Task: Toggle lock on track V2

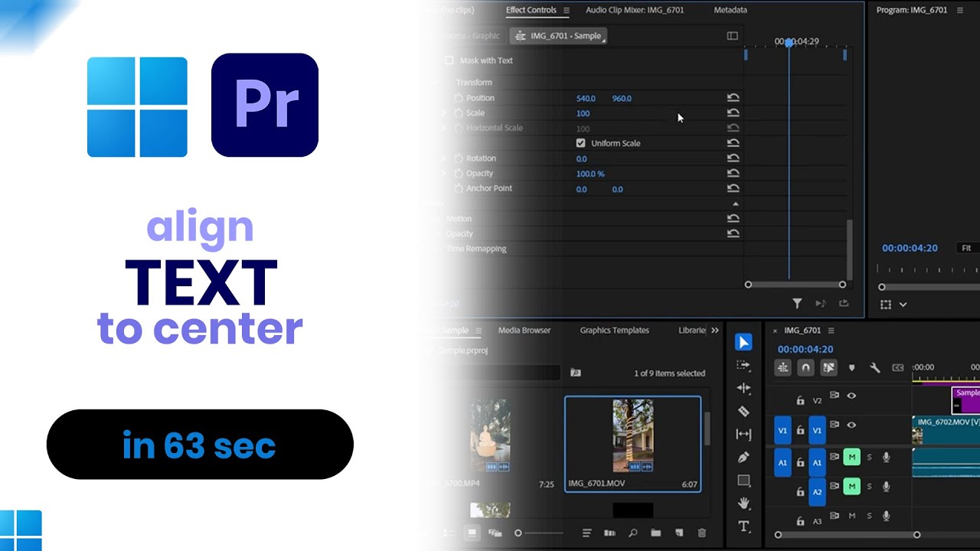Action: pyautogui.click(x=800, y=400)
